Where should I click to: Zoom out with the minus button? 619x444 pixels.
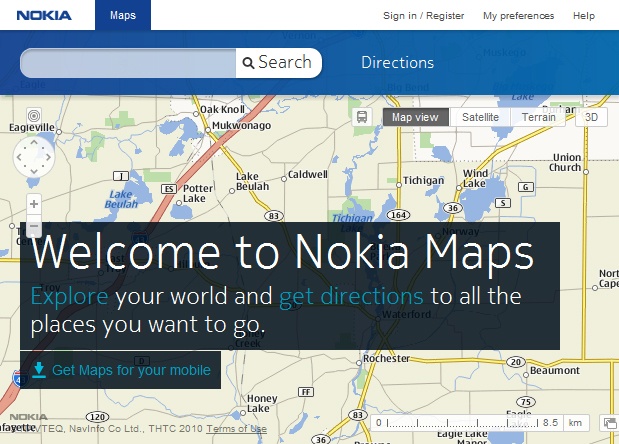pos(34,228)
